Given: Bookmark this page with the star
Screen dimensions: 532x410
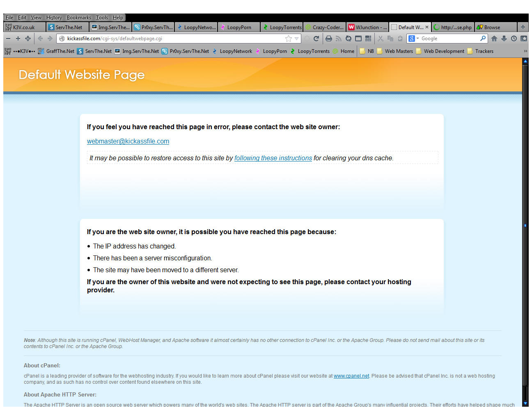Looking at the screenshot, I should [289, 39].
